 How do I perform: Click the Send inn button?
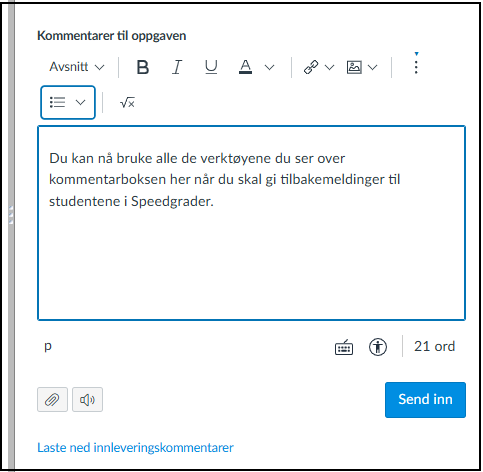(425, 400)
